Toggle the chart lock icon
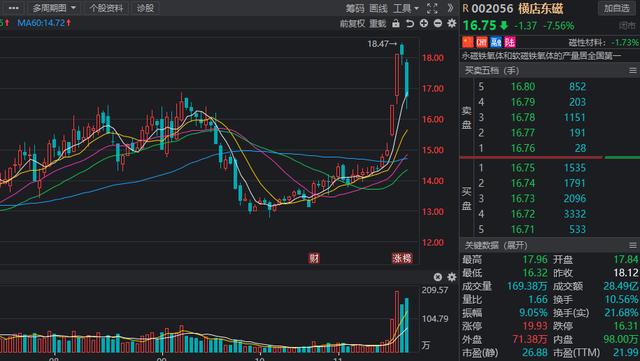This screenshot has width=640, height=361. tap(396, 24)
